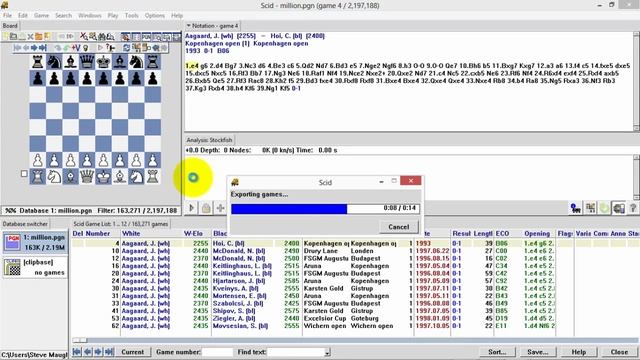Screen dimensions: 640x360
Task: Click the green shield analysis icon
Action: coord(604,208)
